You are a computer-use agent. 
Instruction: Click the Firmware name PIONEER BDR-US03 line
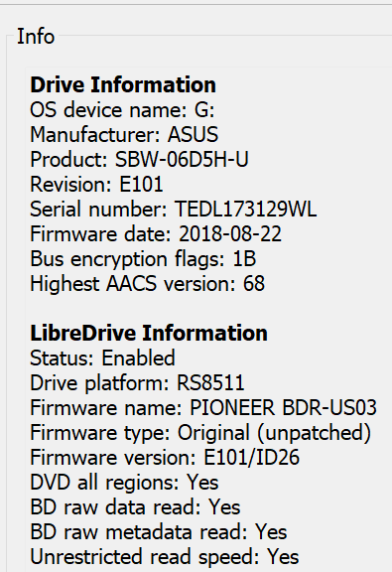point(203,407)
